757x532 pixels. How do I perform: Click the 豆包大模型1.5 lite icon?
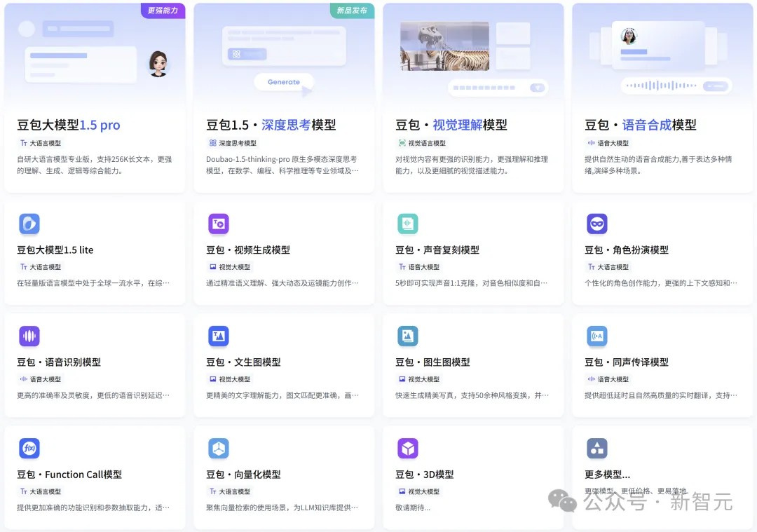(x=29, y=224)
